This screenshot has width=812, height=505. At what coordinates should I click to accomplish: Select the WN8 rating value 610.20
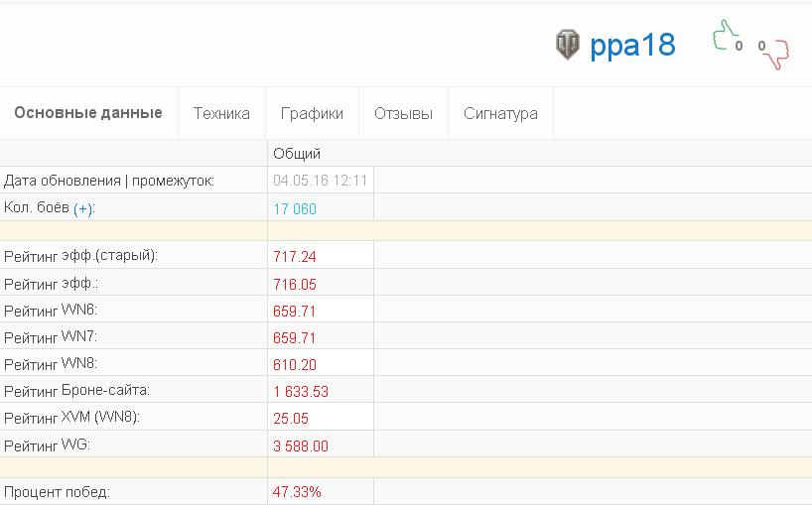295,365
